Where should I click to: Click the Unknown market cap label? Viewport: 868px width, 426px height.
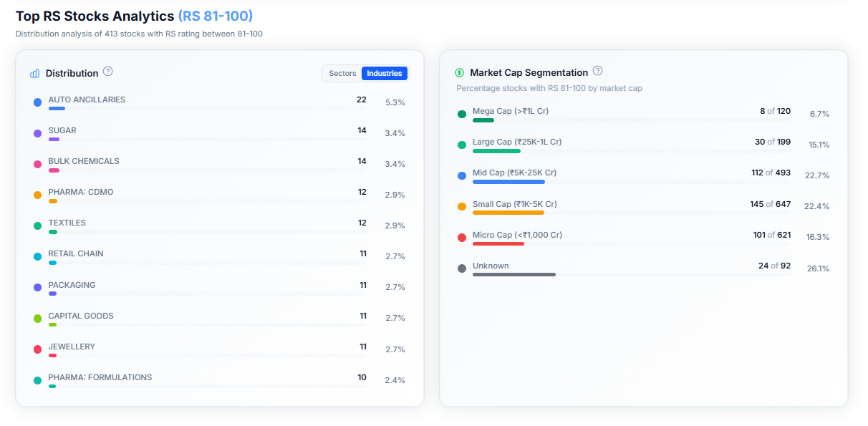pyautogui.click(x=491, y=266)
